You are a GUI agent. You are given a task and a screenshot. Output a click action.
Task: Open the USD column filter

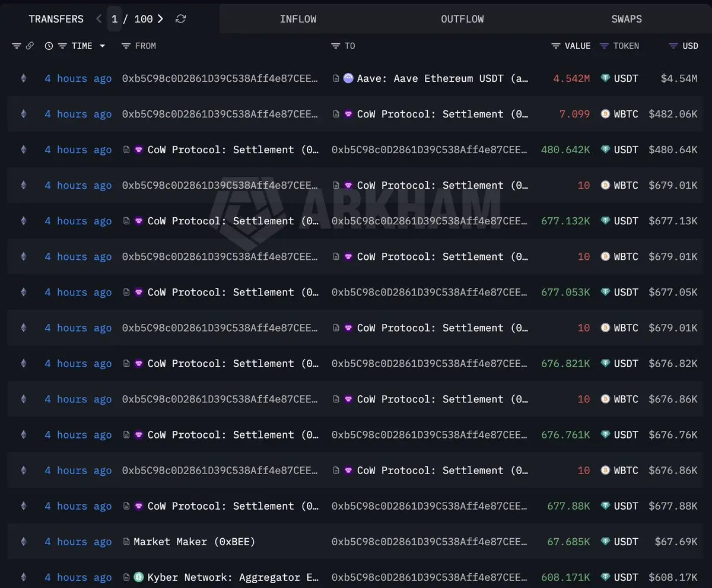(673, 46)
